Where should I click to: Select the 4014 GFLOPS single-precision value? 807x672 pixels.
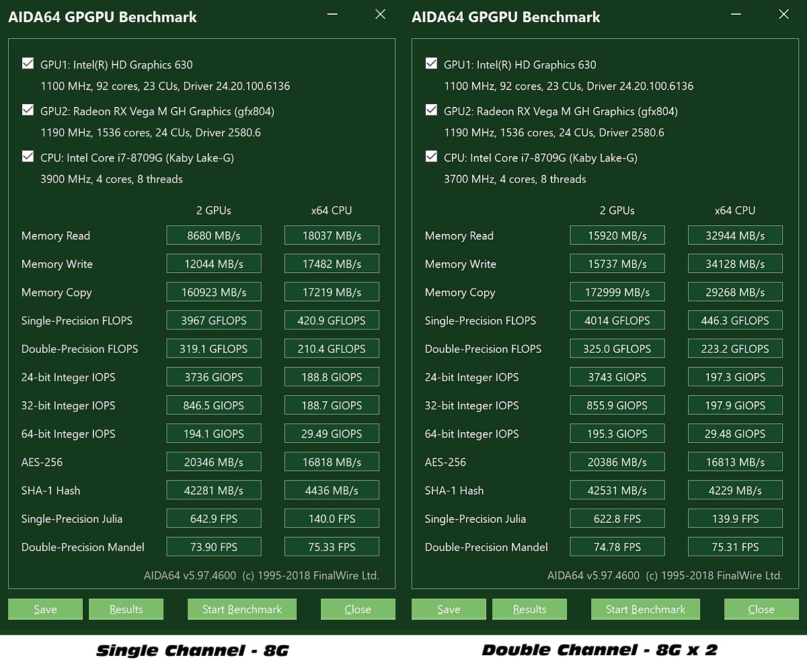617,320
